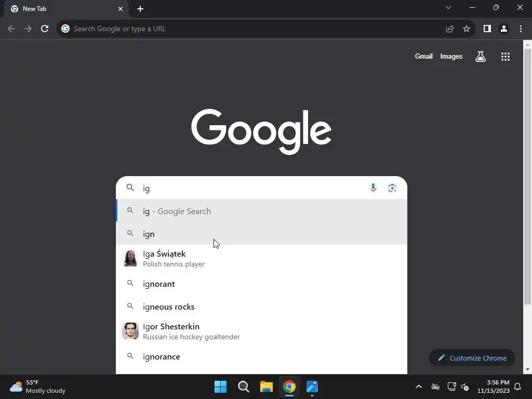This screenshot has width=532, height=399.
Task: Open Windows taskbar search
Action: [x=243, y=387]
